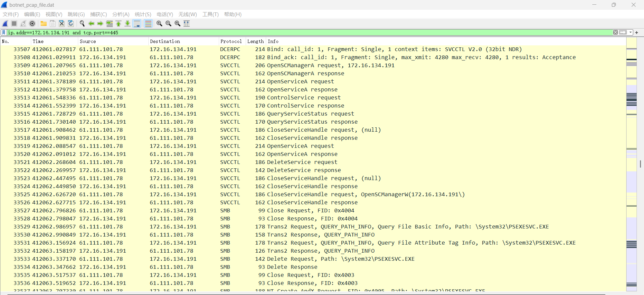Close this capture file
The height and width of the screenshot is (295, 644).
click(62, 24)
